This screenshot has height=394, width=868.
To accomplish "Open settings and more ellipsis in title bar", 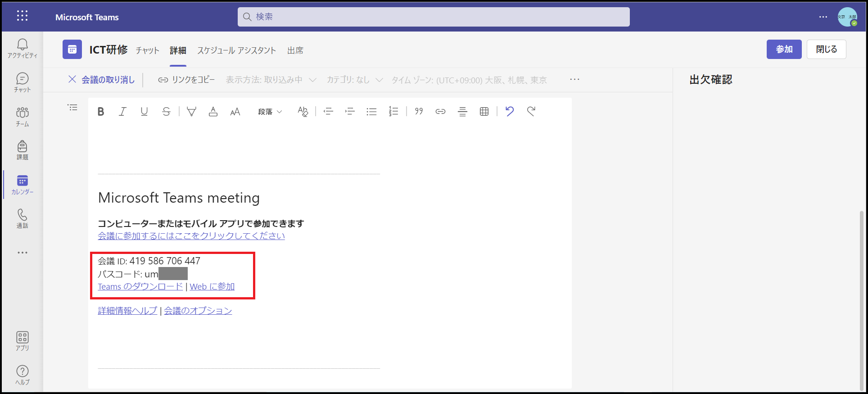I will (x=823, y=17).
